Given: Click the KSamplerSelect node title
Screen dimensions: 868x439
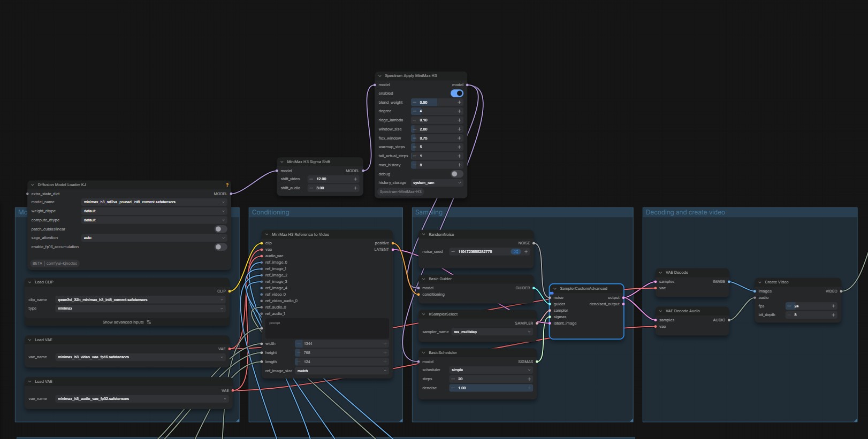Looking at the screenshot, I should 443,314.
